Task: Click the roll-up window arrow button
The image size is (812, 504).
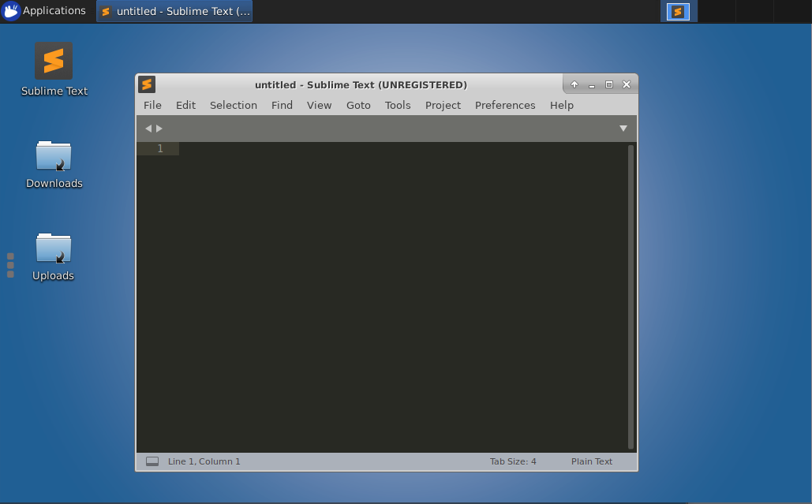Action: 574,84
